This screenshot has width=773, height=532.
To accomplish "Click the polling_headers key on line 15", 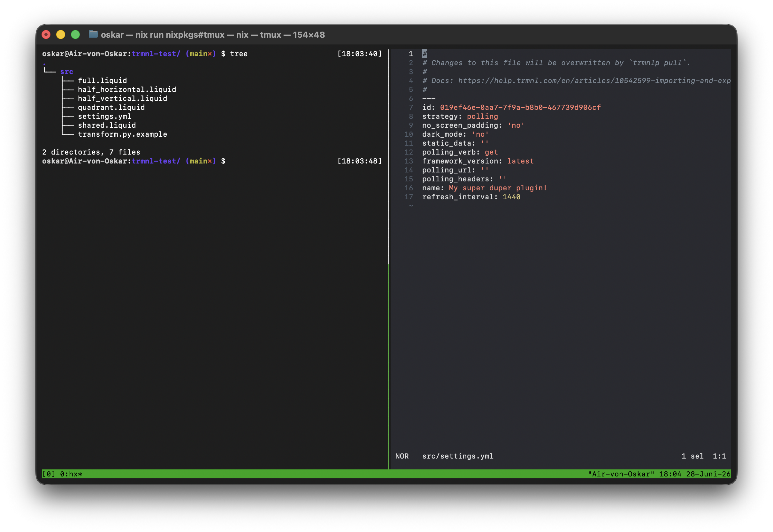I will [x=458, y=179].
